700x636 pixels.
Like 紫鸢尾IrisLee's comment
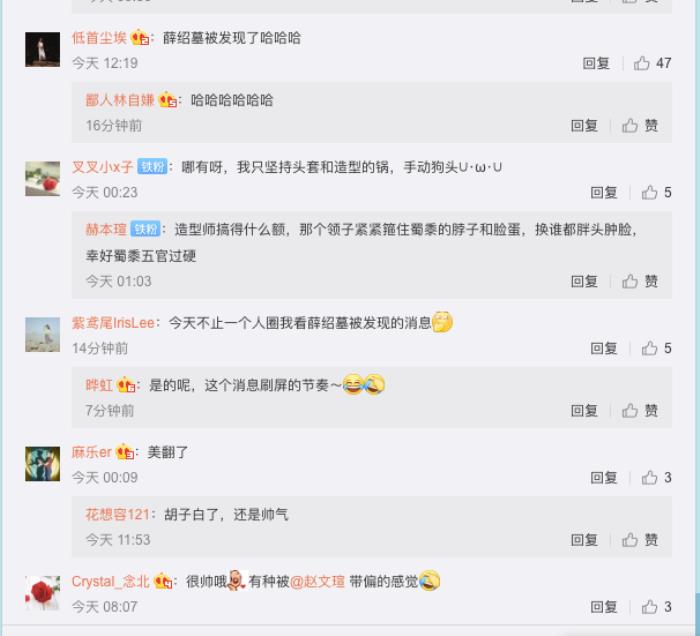(656, 348)
